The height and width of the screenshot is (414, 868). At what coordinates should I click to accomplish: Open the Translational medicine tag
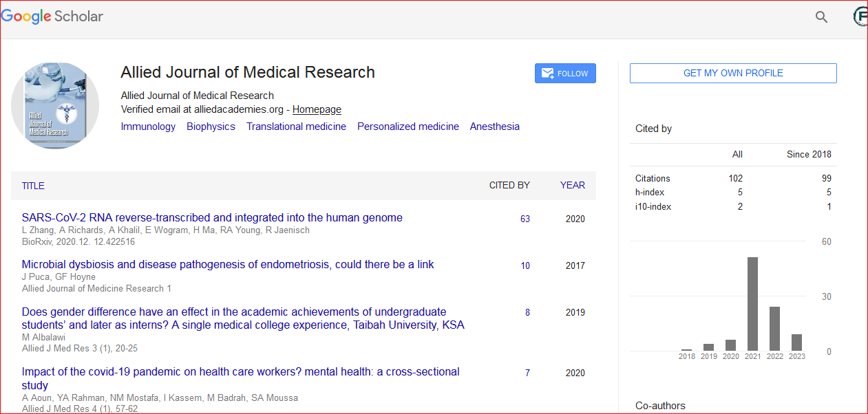(296, 127)
